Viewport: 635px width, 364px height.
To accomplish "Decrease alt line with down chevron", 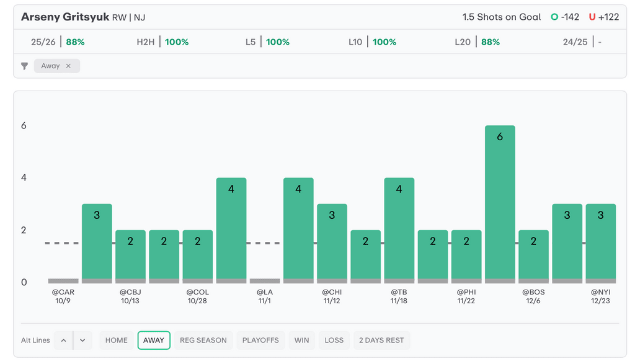I will pyautogui.click(x=82, y=340).
